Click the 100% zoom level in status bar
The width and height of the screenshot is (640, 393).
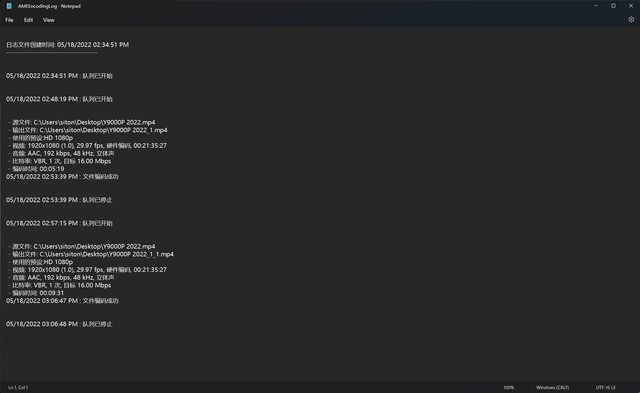point(509,387)
